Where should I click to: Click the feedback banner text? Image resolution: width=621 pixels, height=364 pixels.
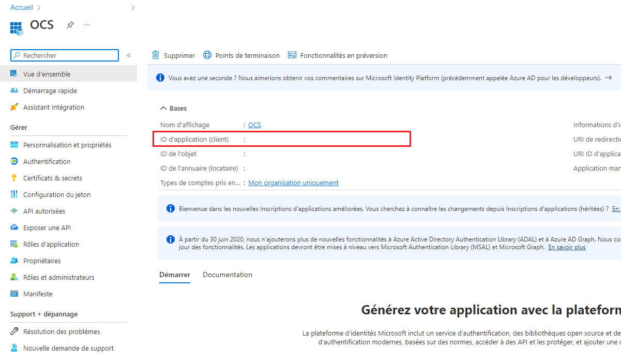(384, 78)
